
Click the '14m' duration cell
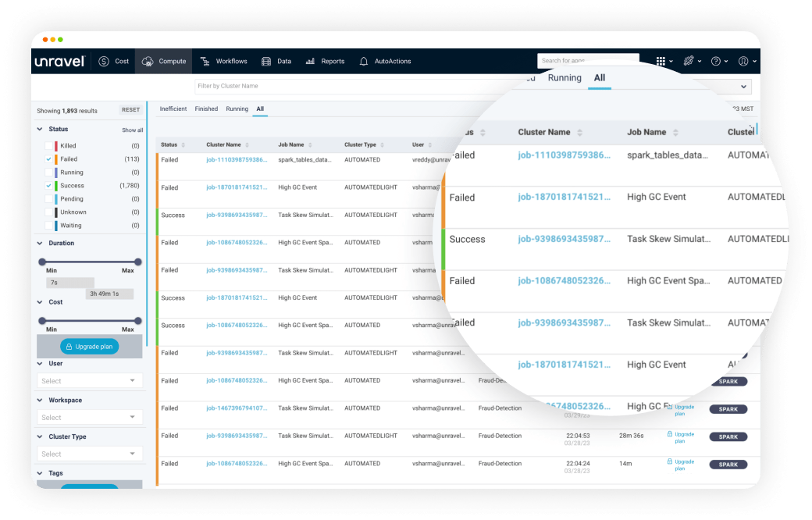(625, 464)
